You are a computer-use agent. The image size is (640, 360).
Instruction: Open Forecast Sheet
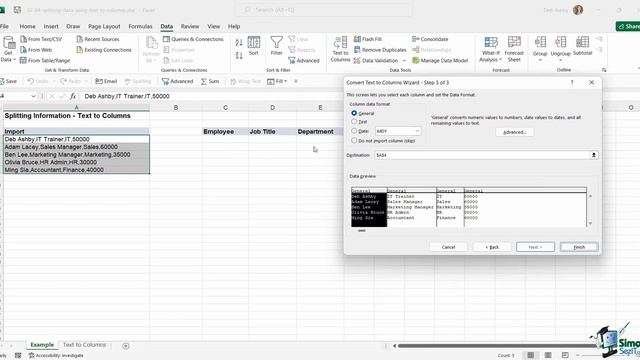click(x=514, y=49)
